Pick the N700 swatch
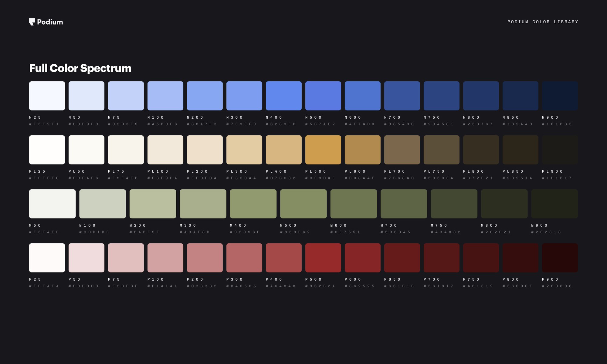The height and width of the screenshot is (364, 607). pos(402,96)
